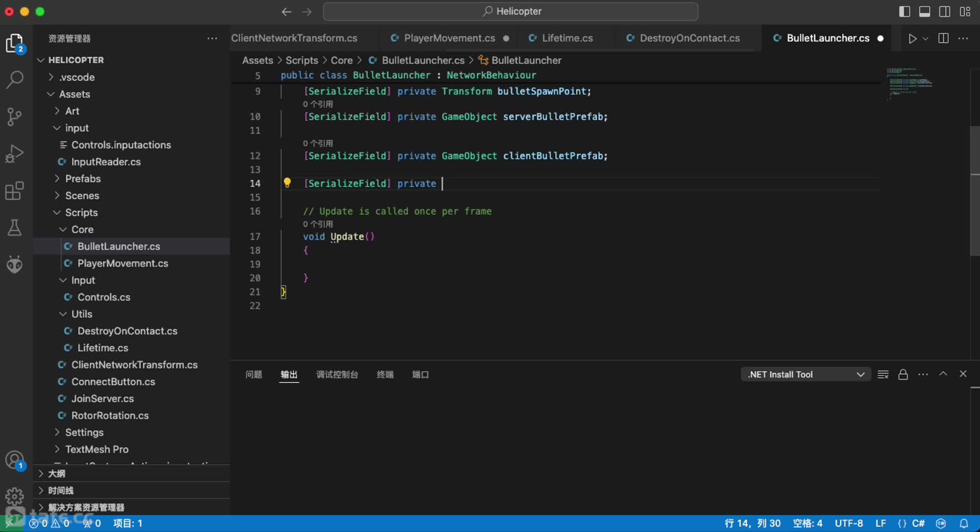Switch to the DestroyOnContact.cs tab
Image resolution: width=980 pixels, height=532 pixels.
tap(689, 38)
